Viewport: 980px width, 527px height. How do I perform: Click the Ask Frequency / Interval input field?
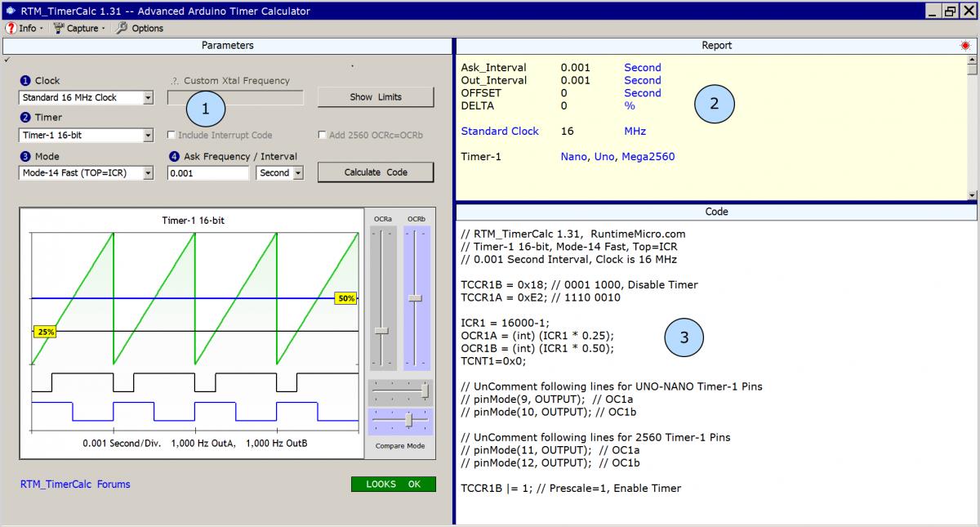pyautogui.click(x=207, y=173)
